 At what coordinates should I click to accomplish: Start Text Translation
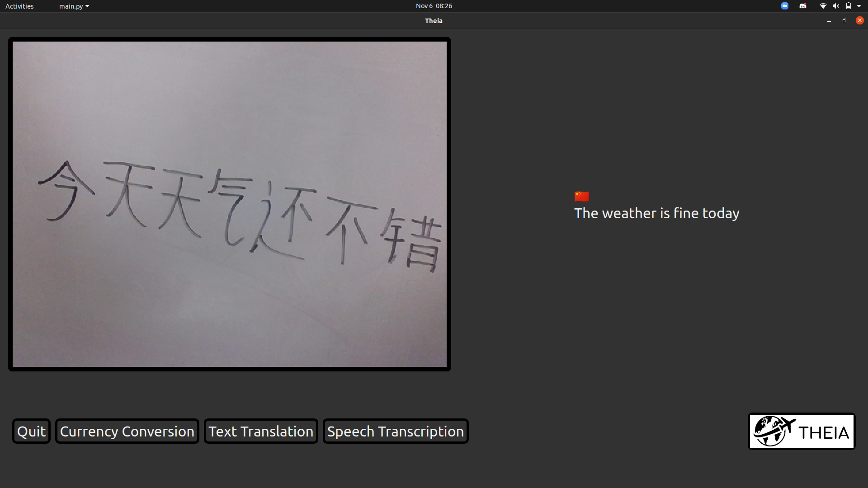click(261, 432)
